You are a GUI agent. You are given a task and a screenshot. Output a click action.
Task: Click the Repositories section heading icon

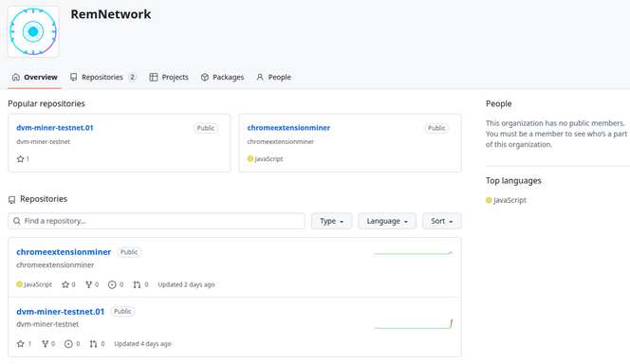[12, 199]
